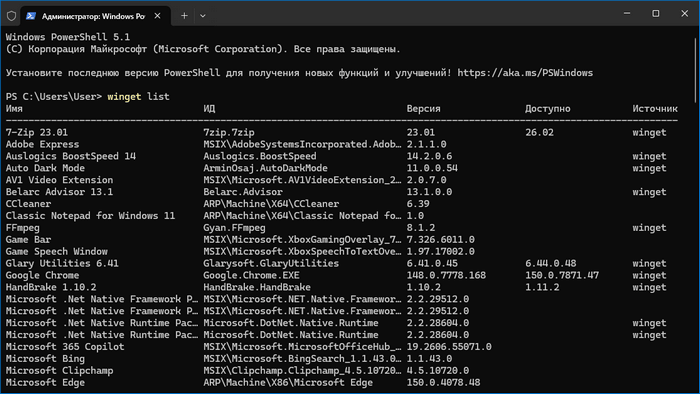Click the 'Имя' column header

tap(14, 108)
